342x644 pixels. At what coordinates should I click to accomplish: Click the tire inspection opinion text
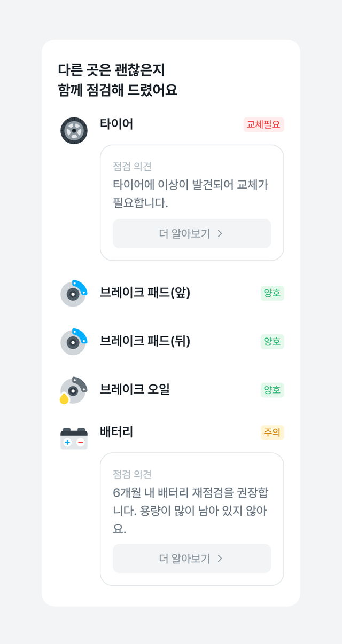tap(191, 194)
